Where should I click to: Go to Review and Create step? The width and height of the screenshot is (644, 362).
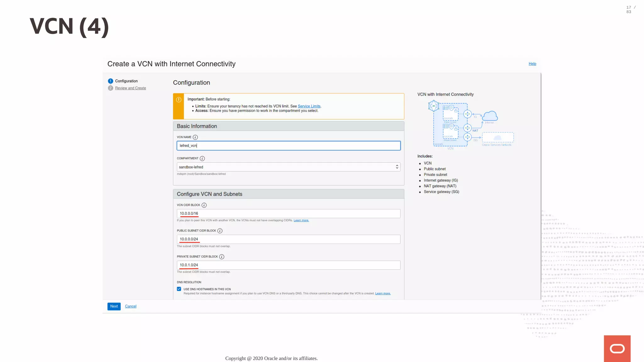[x=130, y=88]
